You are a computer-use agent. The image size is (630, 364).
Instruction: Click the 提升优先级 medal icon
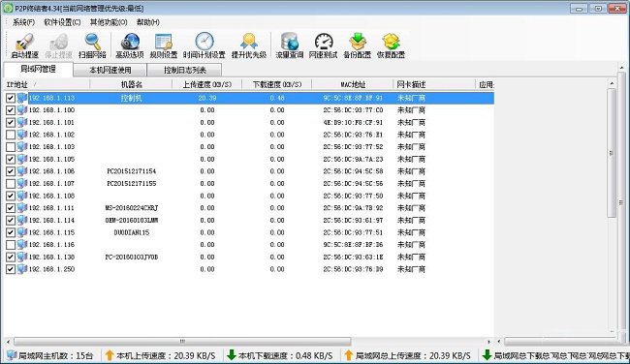(x=249, y=42)
